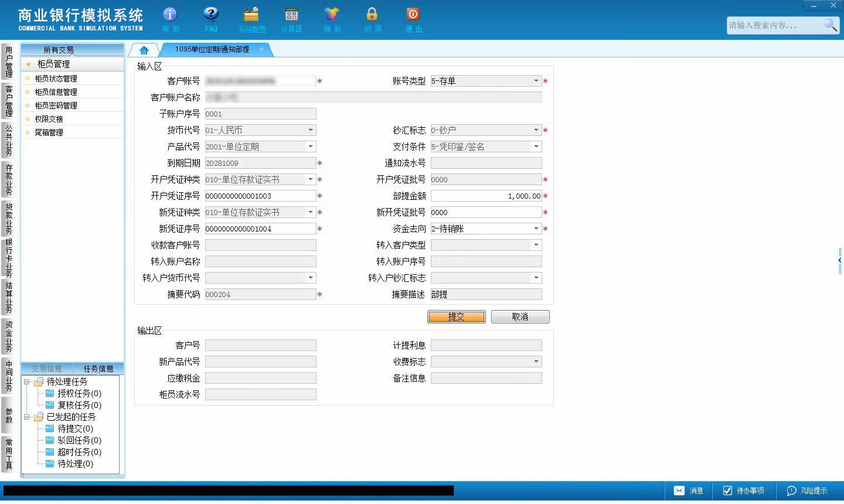Collapse the 待处理任务 tree node
Screen dimensions: 844x504
click(x=26, y=382)
